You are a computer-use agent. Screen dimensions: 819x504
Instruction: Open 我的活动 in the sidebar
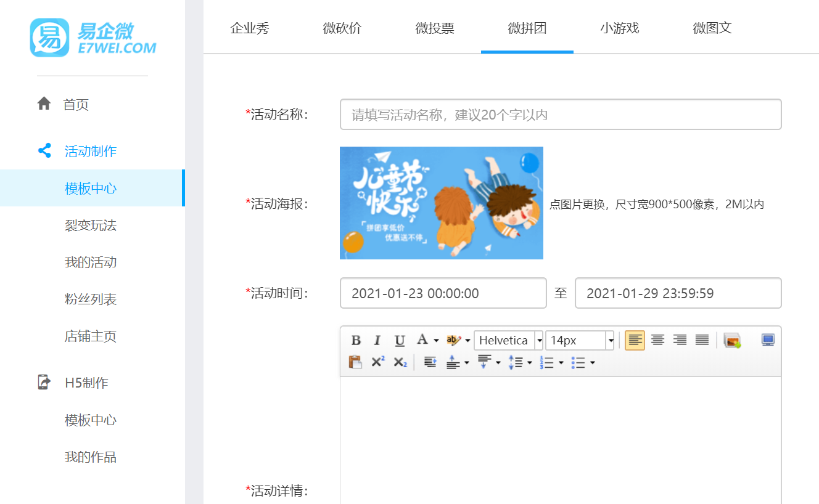(89, 262)
